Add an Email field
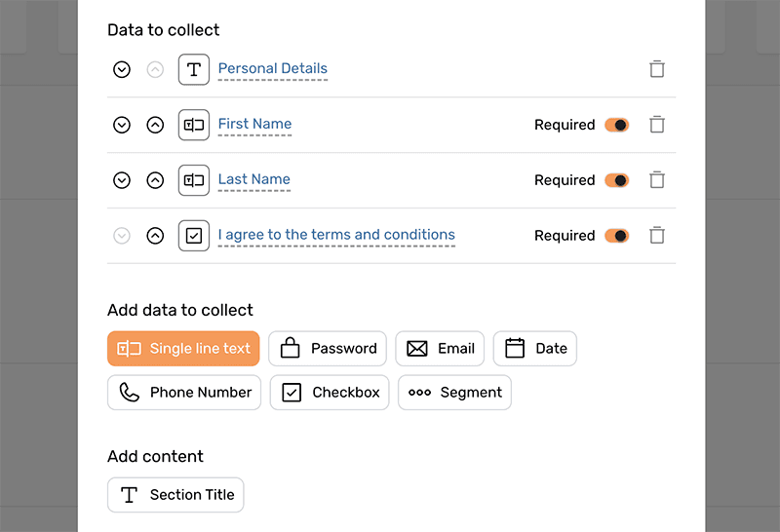 click(440, 349)
